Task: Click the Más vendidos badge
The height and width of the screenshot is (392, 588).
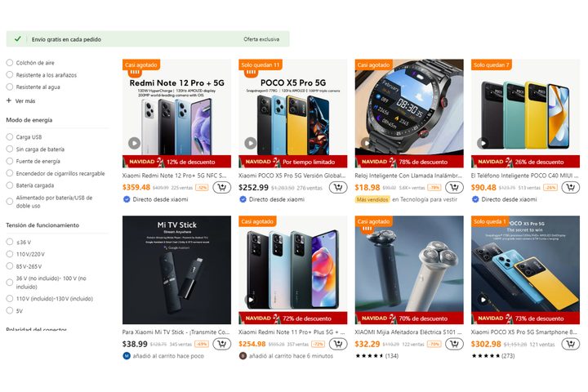Action: [x=372, y=199]
